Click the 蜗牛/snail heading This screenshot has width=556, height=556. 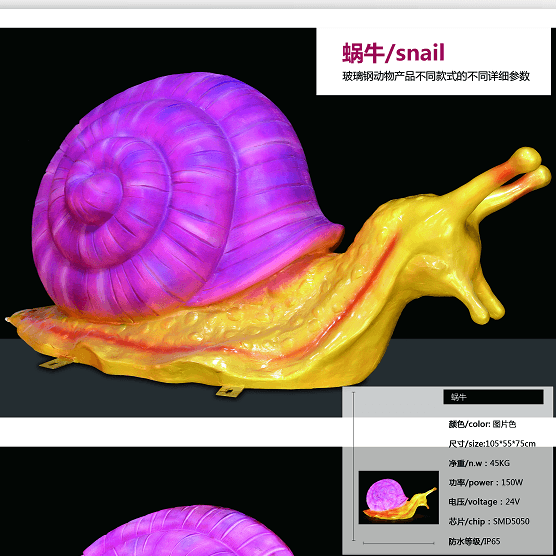click(393, 53)
